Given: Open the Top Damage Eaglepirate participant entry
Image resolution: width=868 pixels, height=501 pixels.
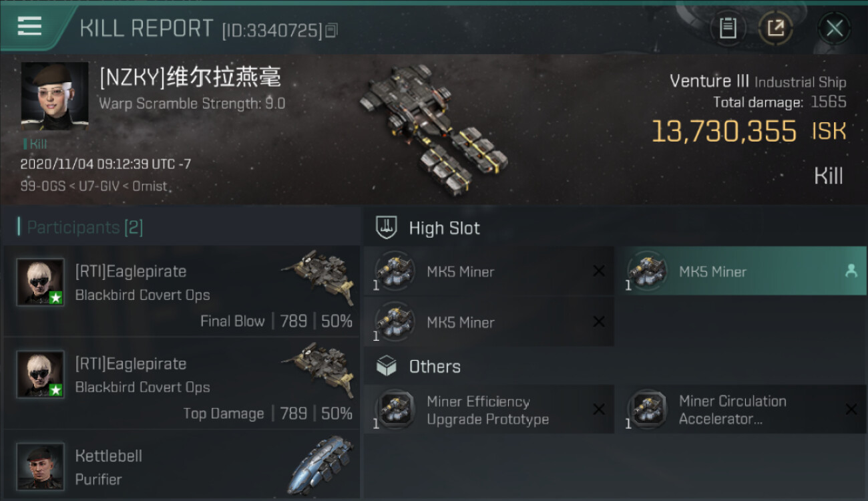Looking at the screenshot, I should 182,383.
